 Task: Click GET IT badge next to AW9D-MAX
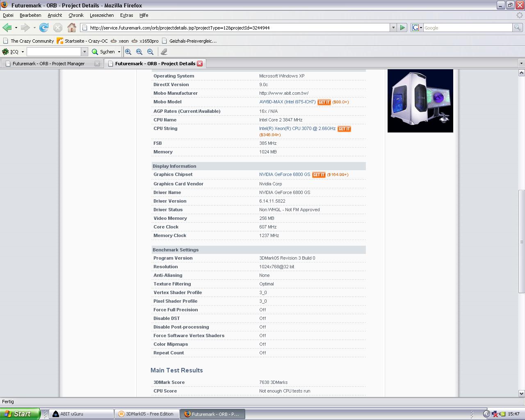(324, 102)
